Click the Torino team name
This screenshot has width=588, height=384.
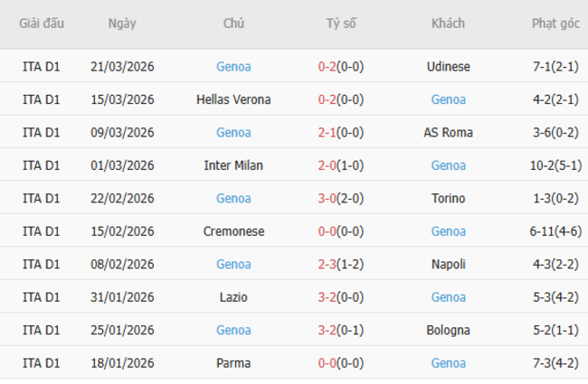coord(448,199)
